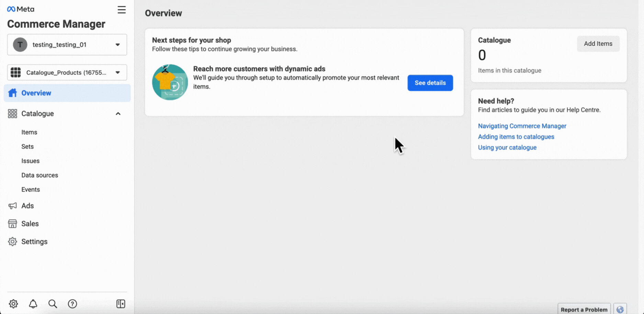Click the Catalogue menu label
The image size is (644, 314).
pyautogui.click(x=38, y=114)
